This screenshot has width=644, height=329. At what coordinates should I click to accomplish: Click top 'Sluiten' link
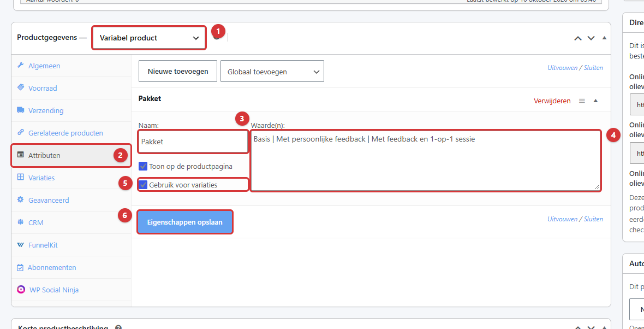593,67
